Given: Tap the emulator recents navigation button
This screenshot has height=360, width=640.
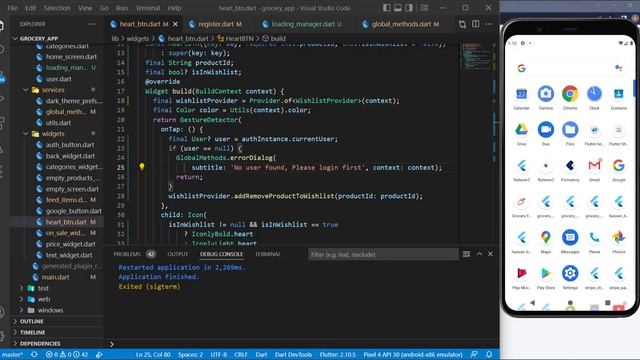Looking at the screenshot, I should point(607,303).
